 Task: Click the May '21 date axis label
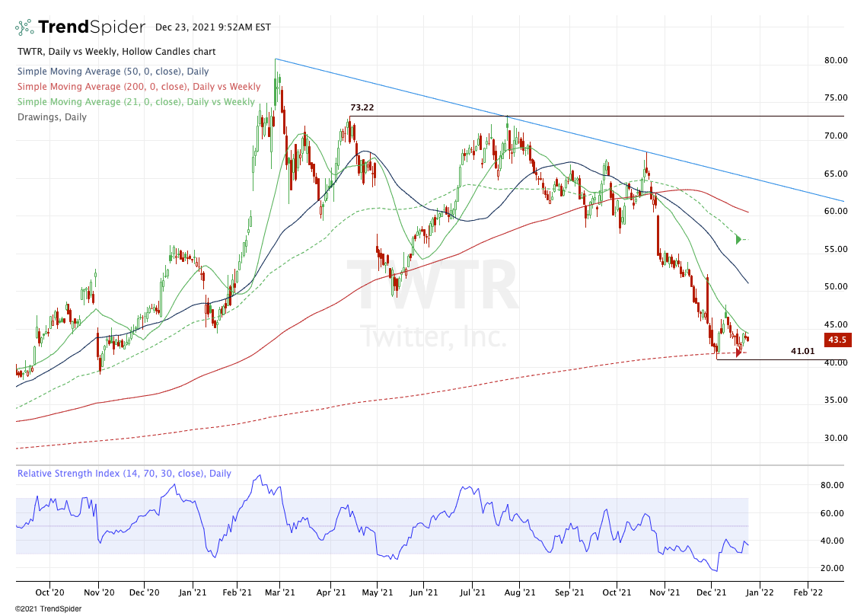point(377,592)
